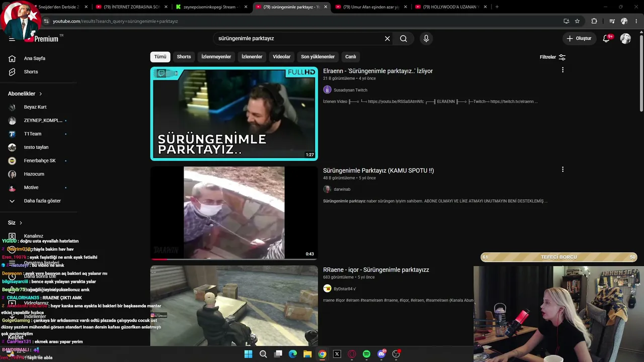The width and height of the screenshot is (644, 362).
Task: Open Discord from the taskbar
Action: (381, 354)
